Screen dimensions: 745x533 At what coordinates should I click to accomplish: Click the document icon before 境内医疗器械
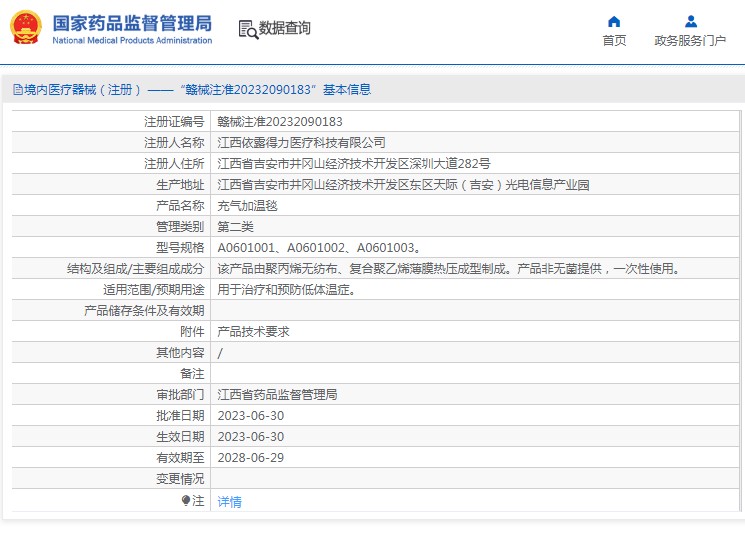click(18, 89)
